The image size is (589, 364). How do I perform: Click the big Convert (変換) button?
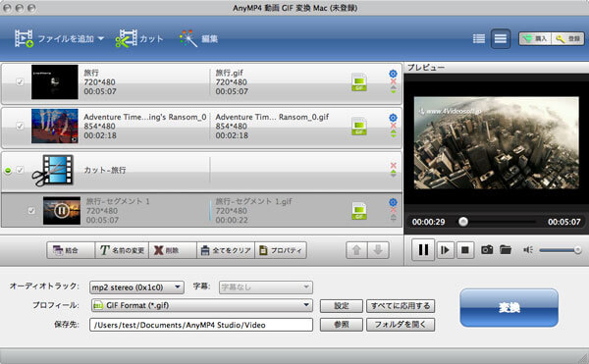[509, 308]
